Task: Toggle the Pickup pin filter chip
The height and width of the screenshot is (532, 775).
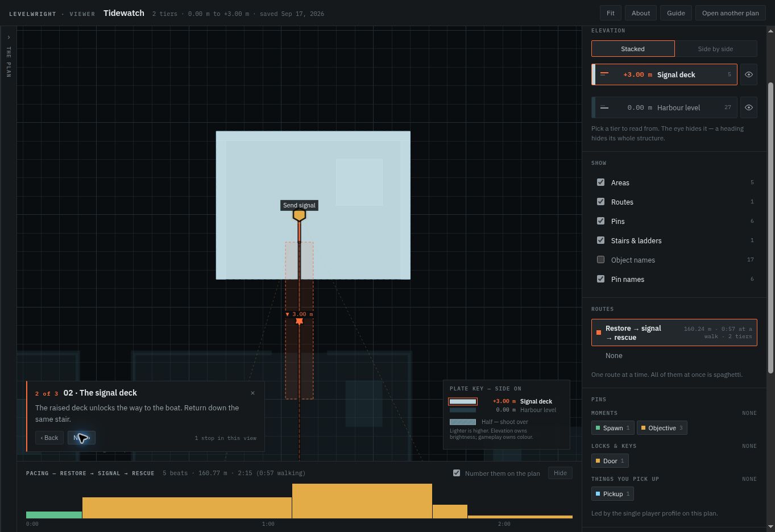Action: point(612,494)
